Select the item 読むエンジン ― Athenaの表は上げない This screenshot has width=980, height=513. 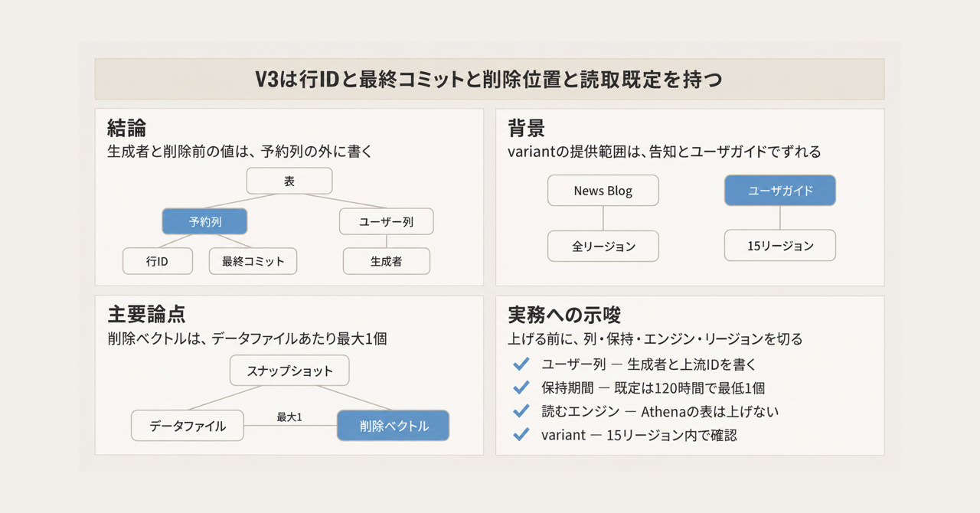[x=660, y=412]
